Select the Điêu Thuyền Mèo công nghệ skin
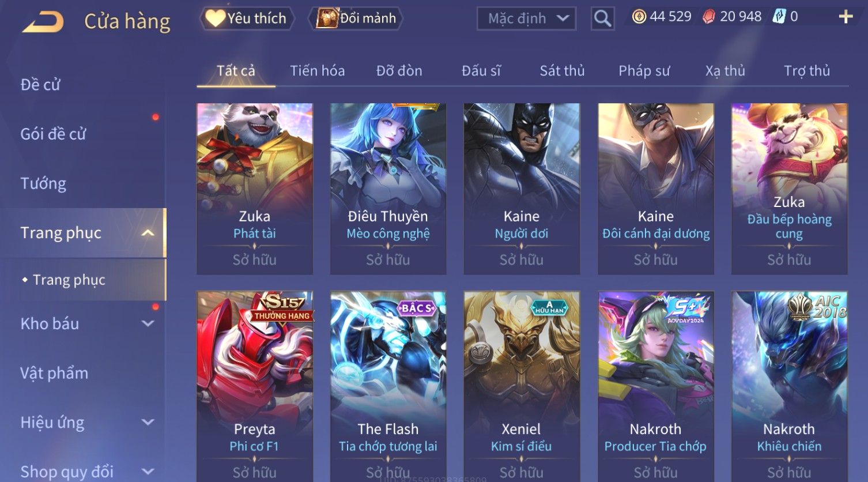Viewport: 868px width, 482px height. [388, 189]
